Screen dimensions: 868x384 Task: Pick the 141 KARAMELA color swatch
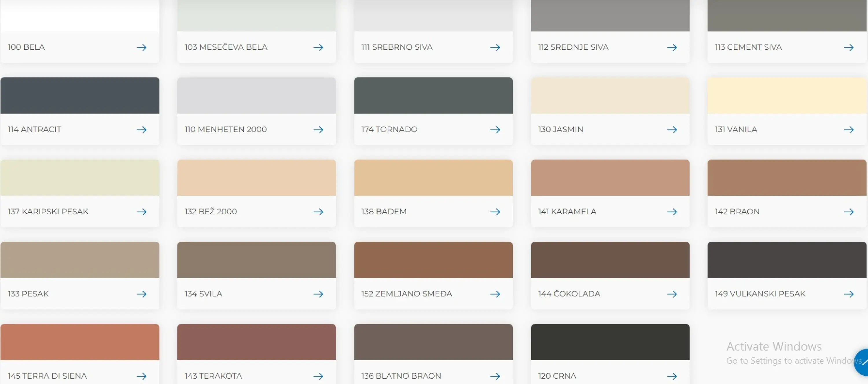pyautogui.click(x=610, y=178)
